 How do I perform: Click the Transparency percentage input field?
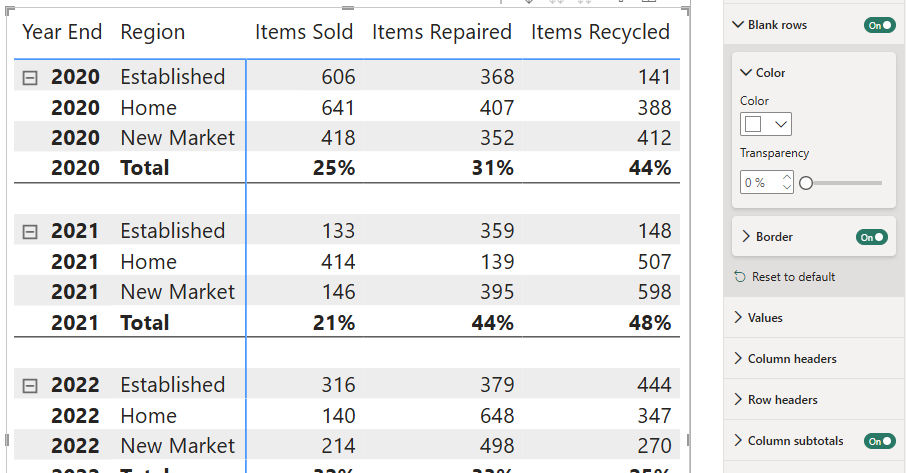pos(760,183)
